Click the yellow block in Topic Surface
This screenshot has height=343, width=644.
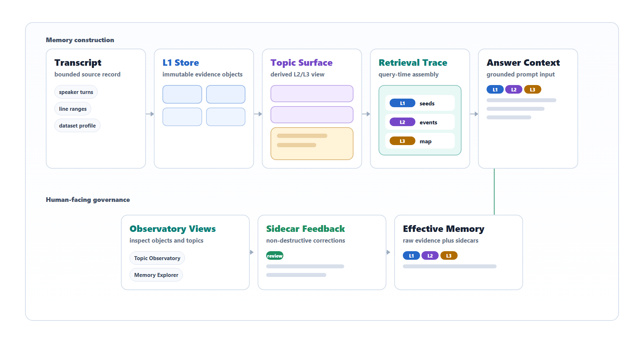click(x=312, y=144)
